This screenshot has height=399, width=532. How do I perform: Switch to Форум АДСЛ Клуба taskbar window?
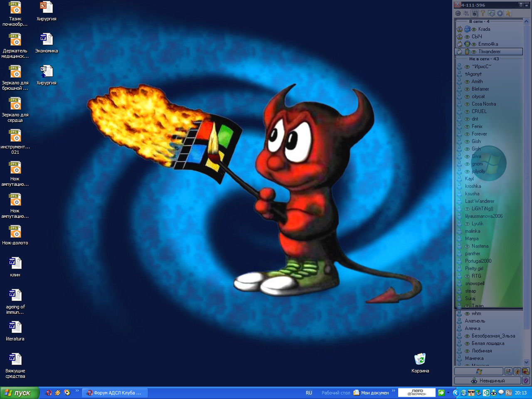[114, 393]
